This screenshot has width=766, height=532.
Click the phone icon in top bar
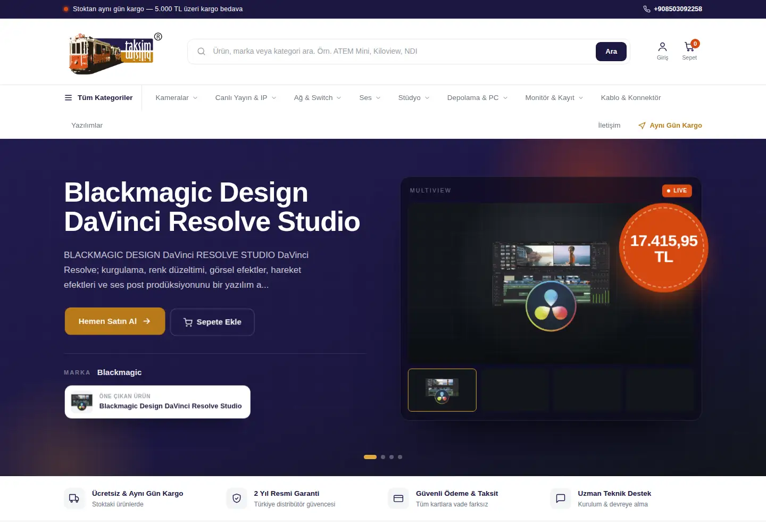click(647, 9)
